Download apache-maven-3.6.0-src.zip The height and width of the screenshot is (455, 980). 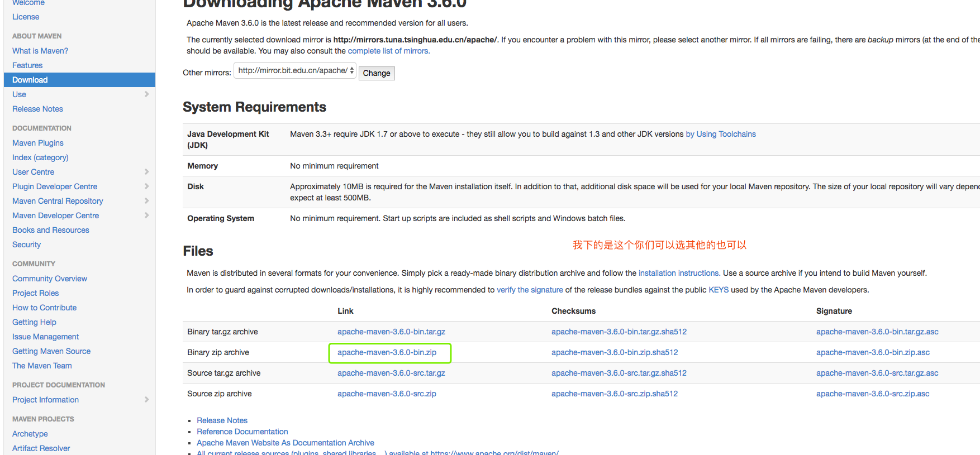tap(387, 394)
